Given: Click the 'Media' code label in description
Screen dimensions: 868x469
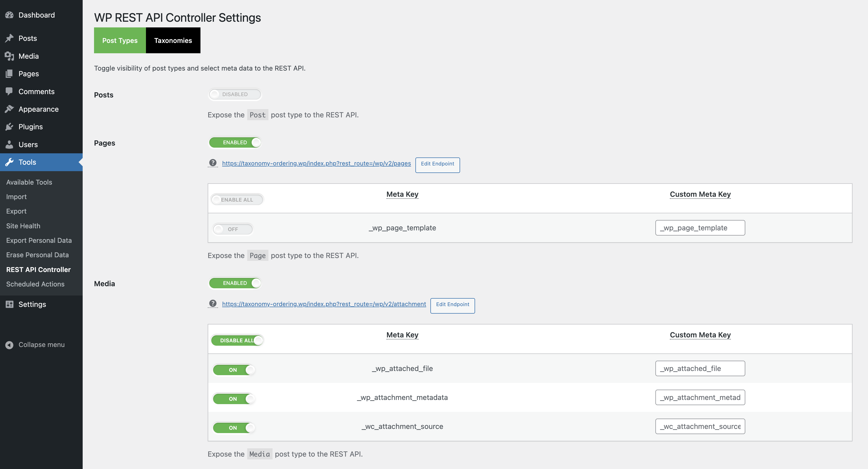Looking at the screenshot, I should point(259,454).
